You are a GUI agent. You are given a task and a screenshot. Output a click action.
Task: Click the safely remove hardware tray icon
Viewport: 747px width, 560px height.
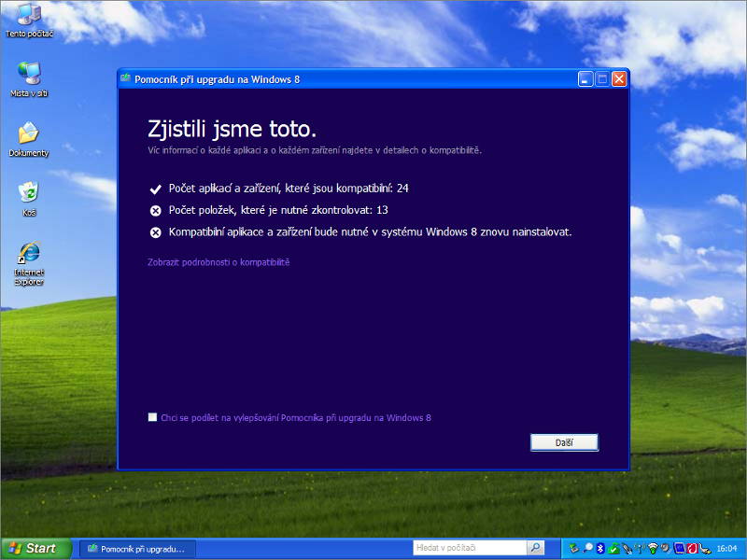[574, 549]
